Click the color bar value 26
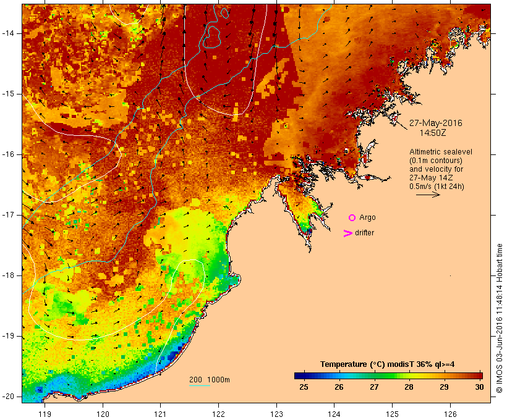Viewport: 507px width, 420px height. (x=339, y=387)
